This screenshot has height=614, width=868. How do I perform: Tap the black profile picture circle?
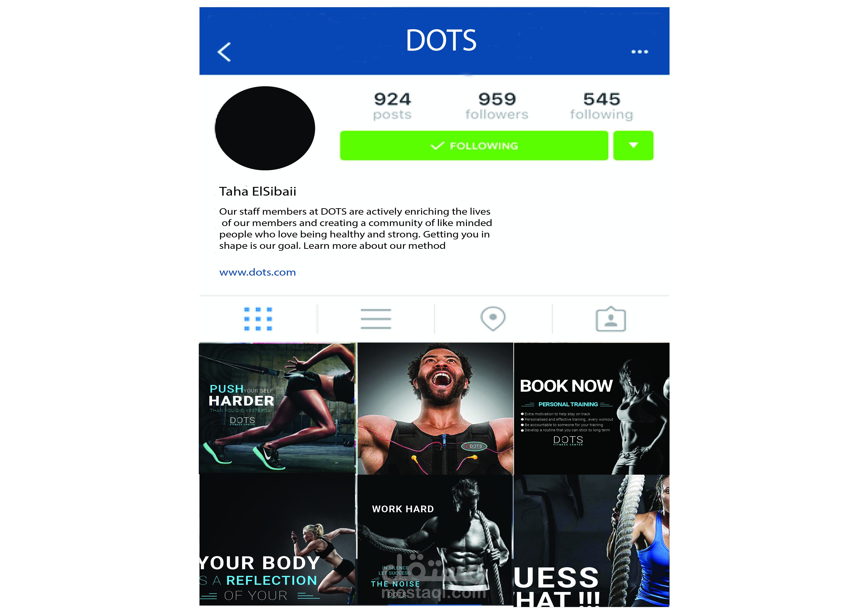265,128
